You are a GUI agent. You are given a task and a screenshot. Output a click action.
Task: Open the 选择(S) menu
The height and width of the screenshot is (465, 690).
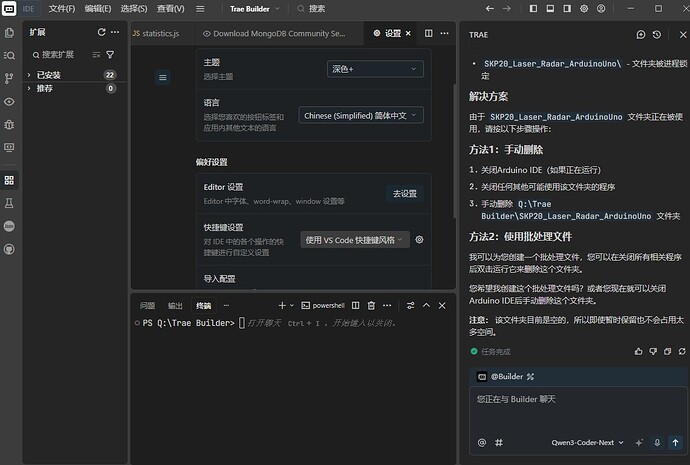click(x=134, y=9)
